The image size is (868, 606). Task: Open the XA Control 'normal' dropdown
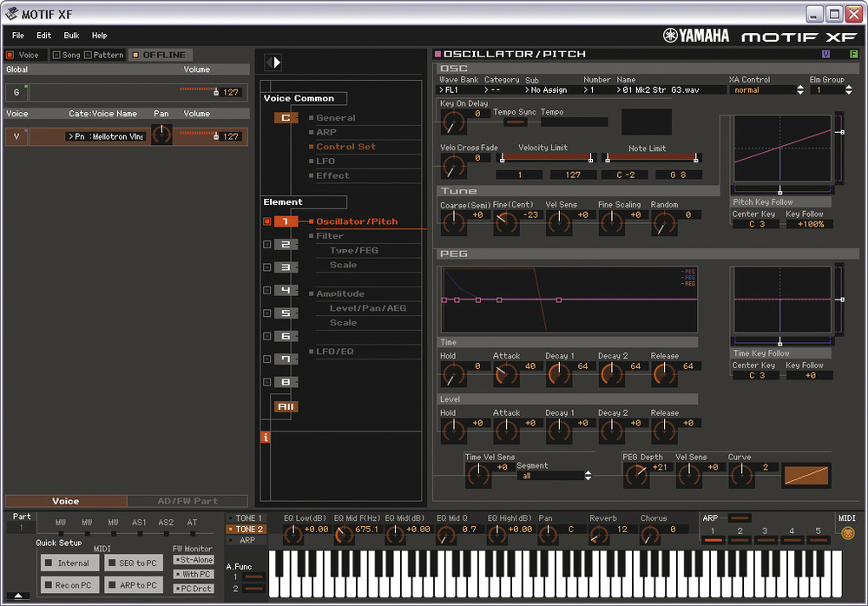click(x=766, y=89)
